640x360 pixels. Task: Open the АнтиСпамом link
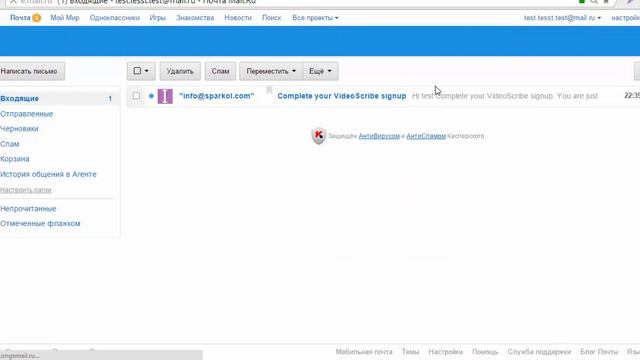426,136
